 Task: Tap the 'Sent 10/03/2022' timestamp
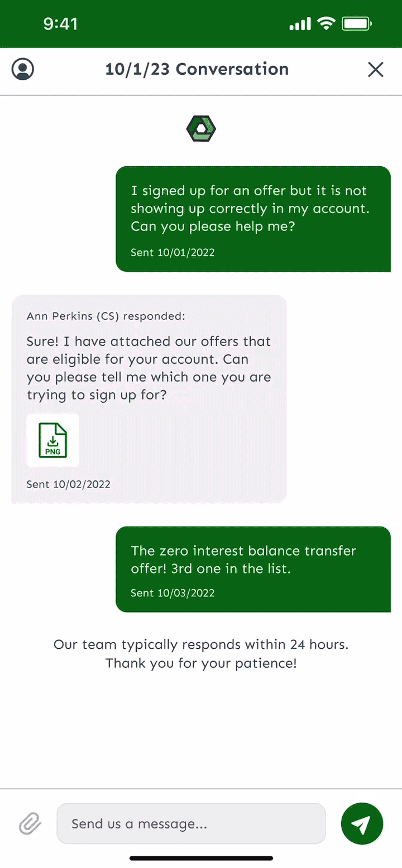[173, 593]
